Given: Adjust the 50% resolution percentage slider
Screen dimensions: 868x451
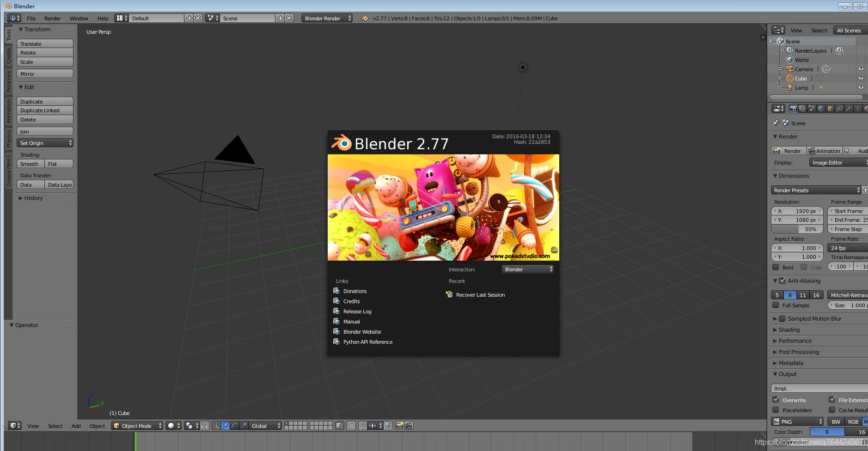Looking at the screenshot, I should pos(797,229).
